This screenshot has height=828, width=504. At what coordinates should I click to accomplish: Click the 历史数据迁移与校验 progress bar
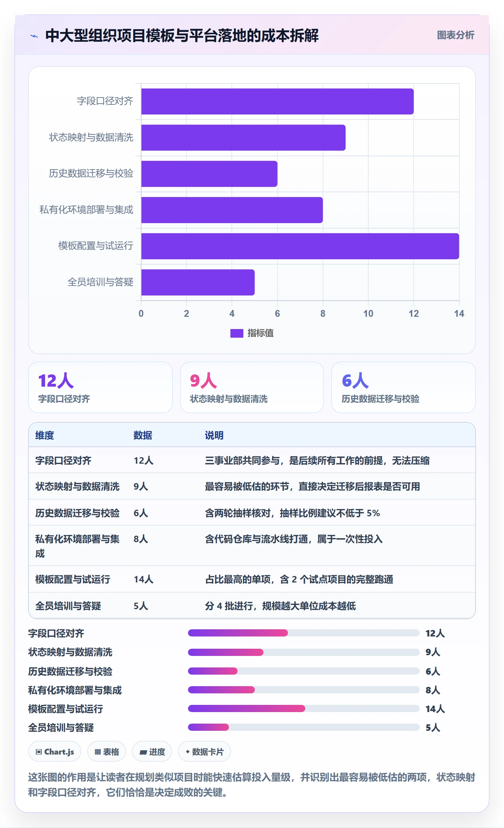[x=304, y=671]
